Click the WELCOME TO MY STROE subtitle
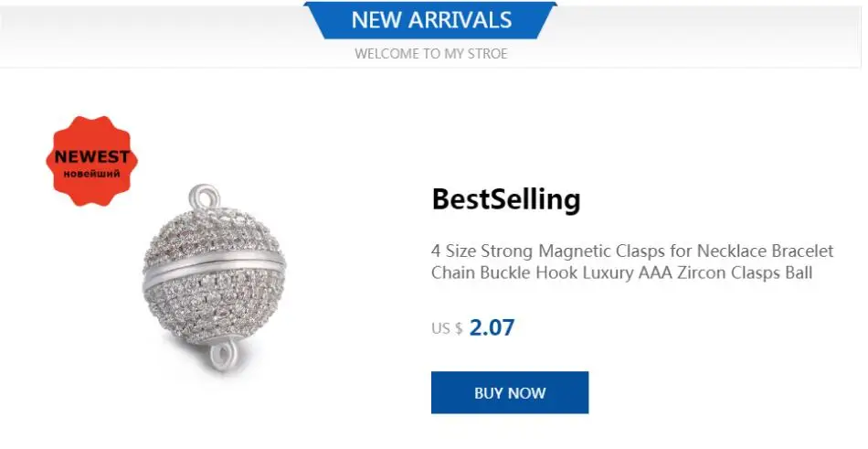The image size is (868, 449). pyautogui.click(x=430, y=54)
